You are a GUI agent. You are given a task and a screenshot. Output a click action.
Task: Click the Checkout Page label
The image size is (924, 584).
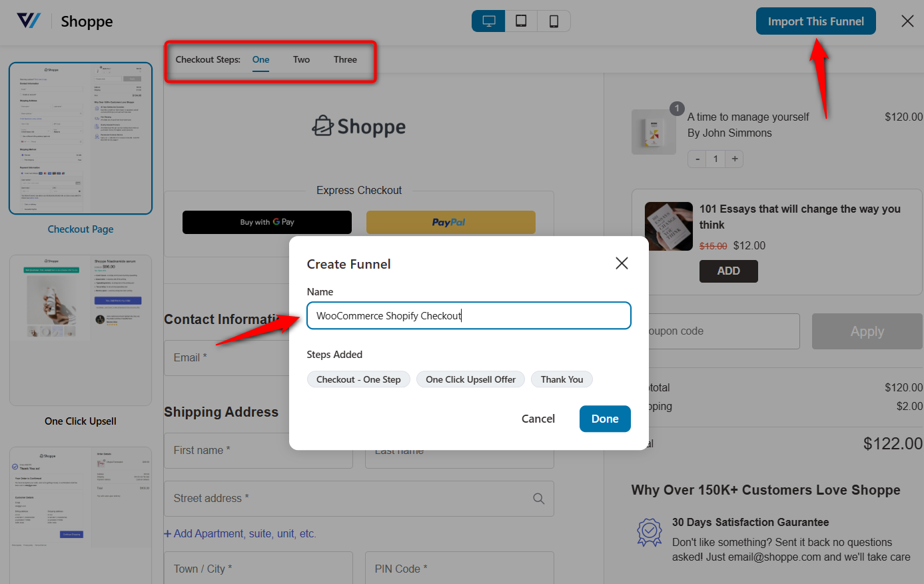[81, 229]
